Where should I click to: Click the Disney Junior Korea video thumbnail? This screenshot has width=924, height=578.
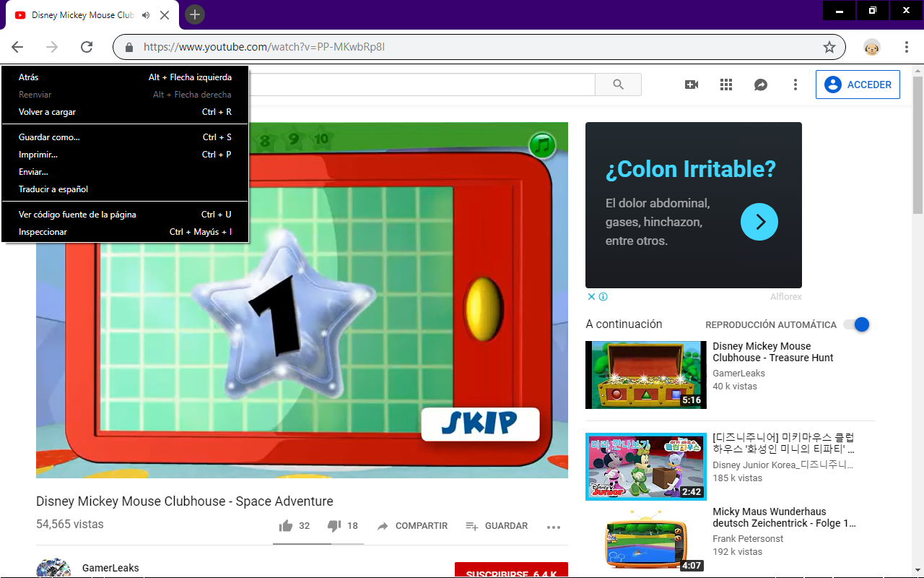click(646, 467)
